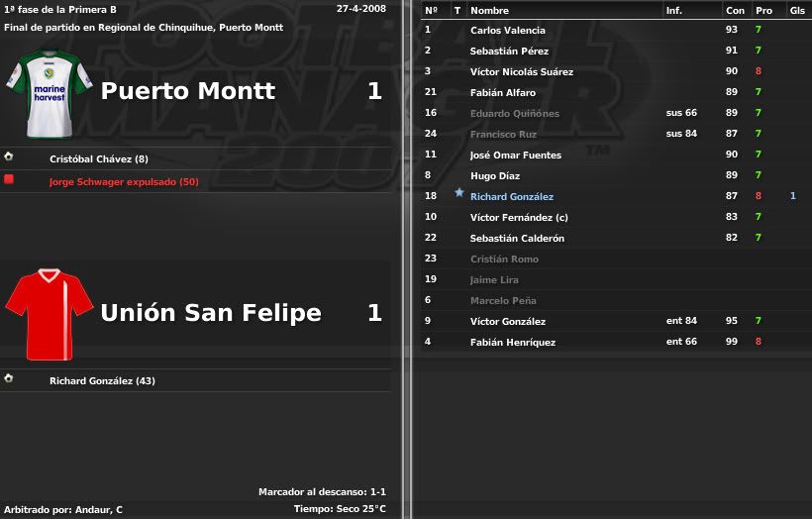This screenshot has width=812, height=519.
Task: Select substitute Cristián Romo row
Action: coord(616,259)
